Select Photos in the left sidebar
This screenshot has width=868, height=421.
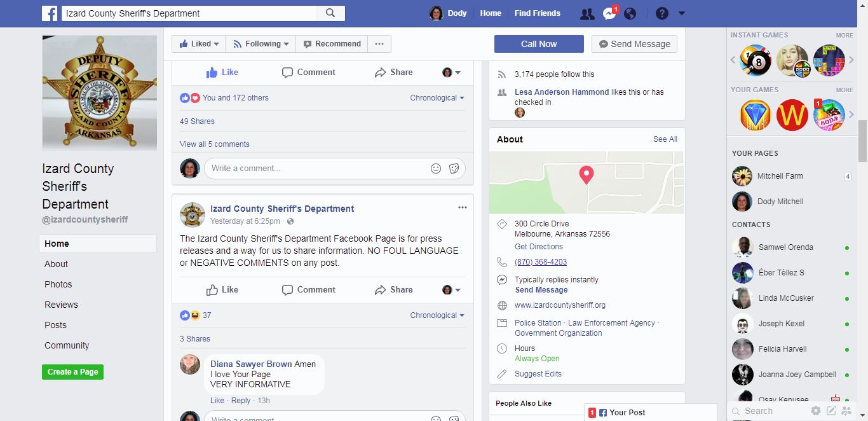[x=58, y=284]
